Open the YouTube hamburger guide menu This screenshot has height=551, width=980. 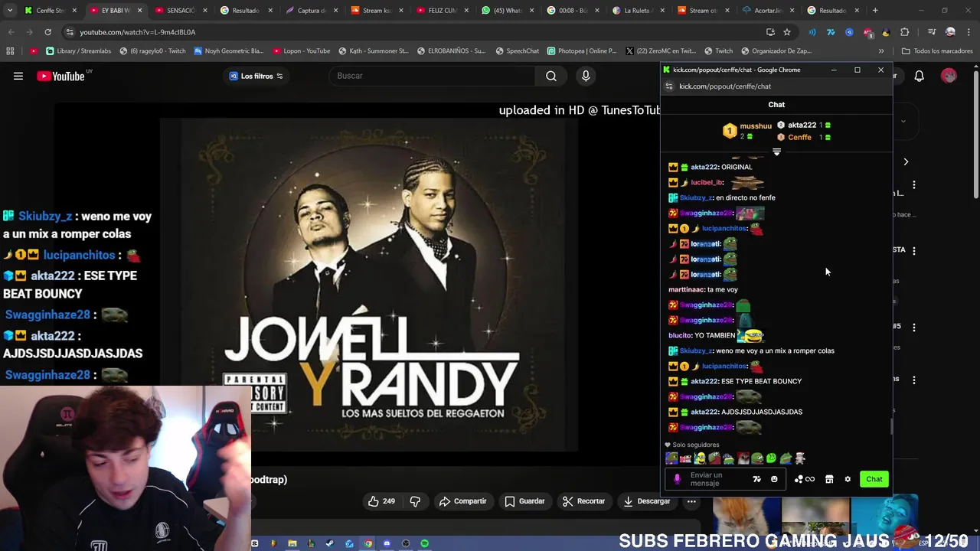pos(18,76)
